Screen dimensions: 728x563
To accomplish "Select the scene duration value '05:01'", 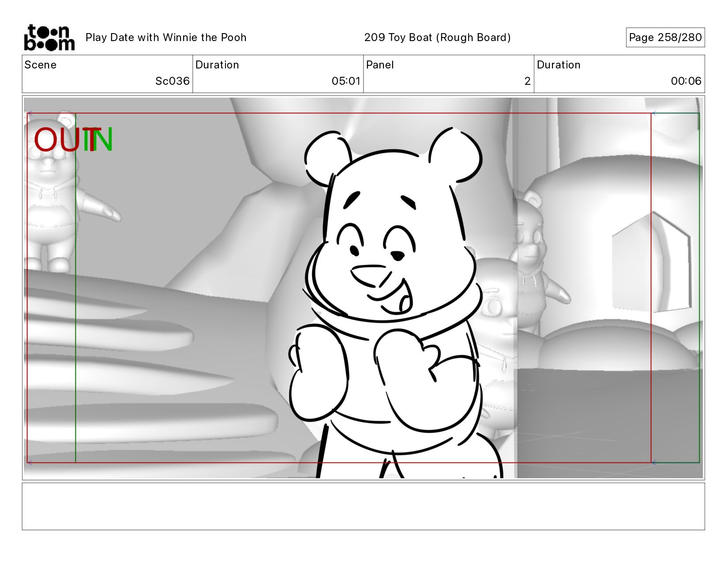I will pyautogui.click(x=346, y=81).
